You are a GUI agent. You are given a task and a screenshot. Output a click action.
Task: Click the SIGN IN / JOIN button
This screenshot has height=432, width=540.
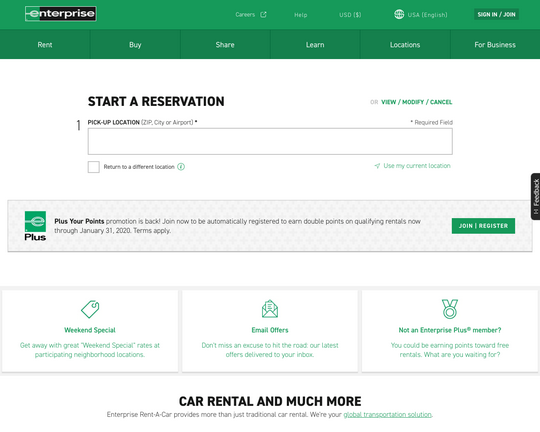(x=496, y=14)
